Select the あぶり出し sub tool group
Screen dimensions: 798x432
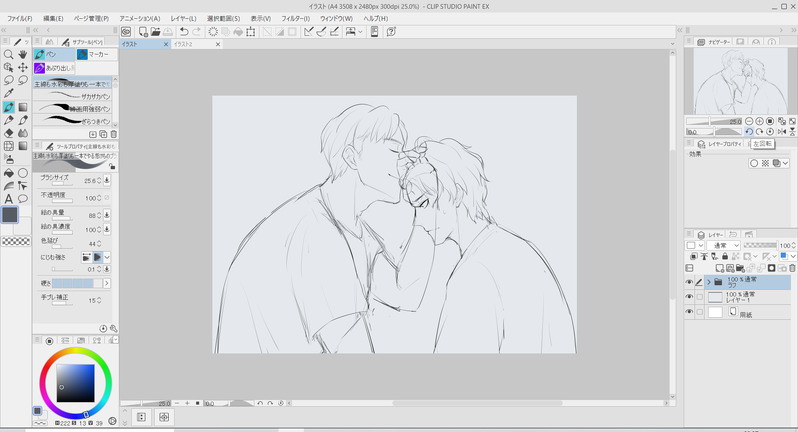[x=54, y=68]
